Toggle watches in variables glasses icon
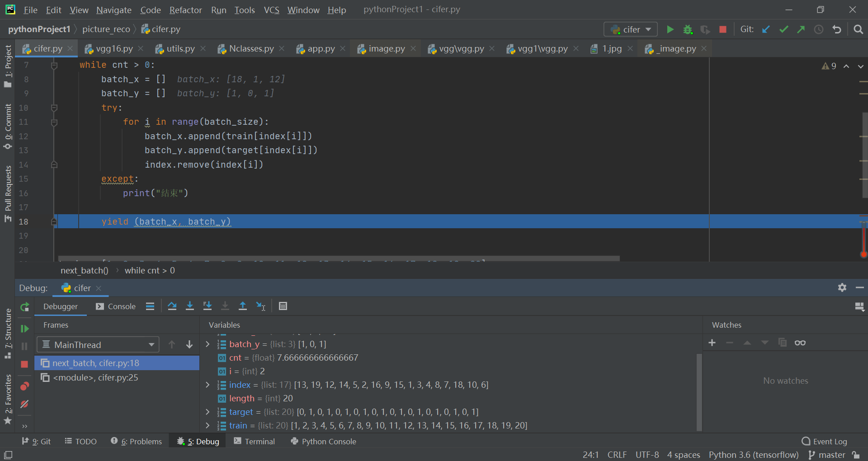 pyautogui.click(x=800, y=343)
